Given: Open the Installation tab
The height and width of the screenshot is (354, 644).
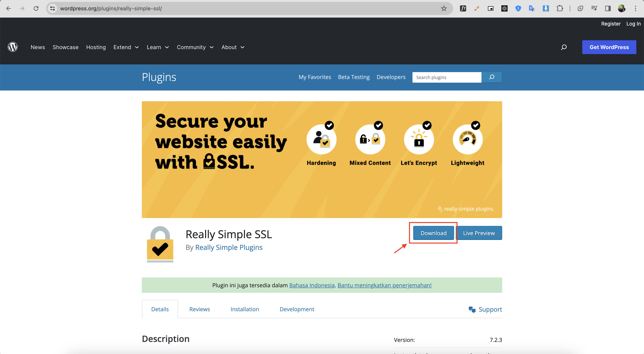Looking at the screenshot, I should [x=245, y=309].
